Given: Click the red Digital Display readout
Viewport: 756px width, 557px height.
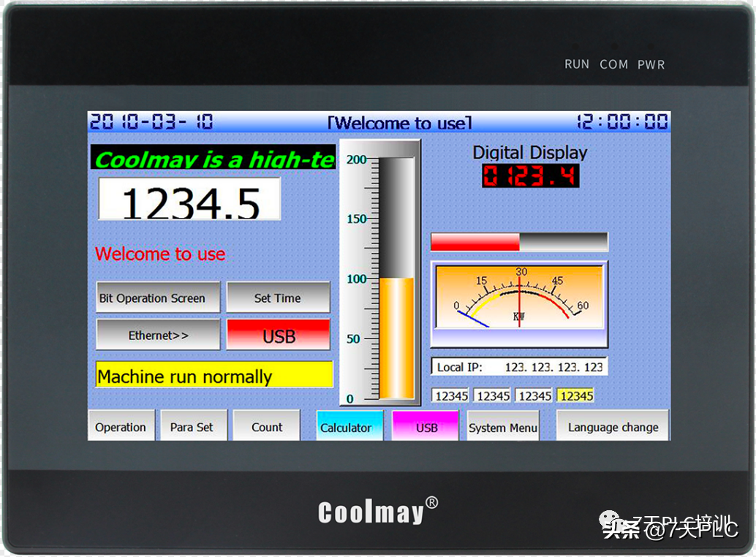Looking at the screenshot, I should pos(530,176).
